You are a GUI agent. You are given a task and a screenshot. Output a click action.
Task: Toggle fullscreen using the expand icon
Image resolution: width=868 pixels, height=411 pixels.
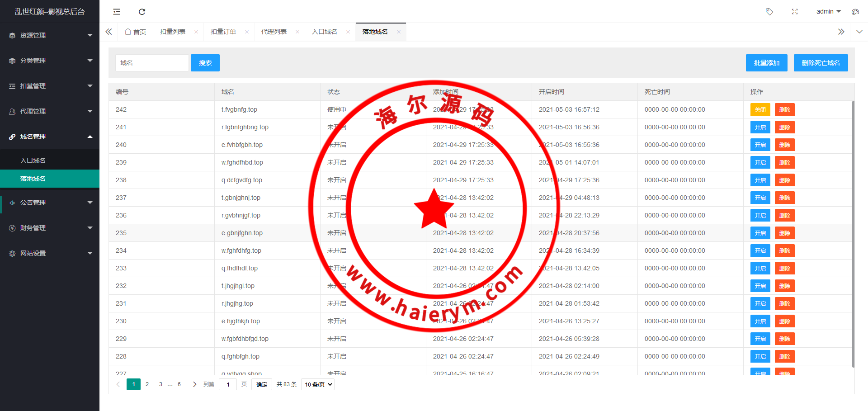[795, 12]
